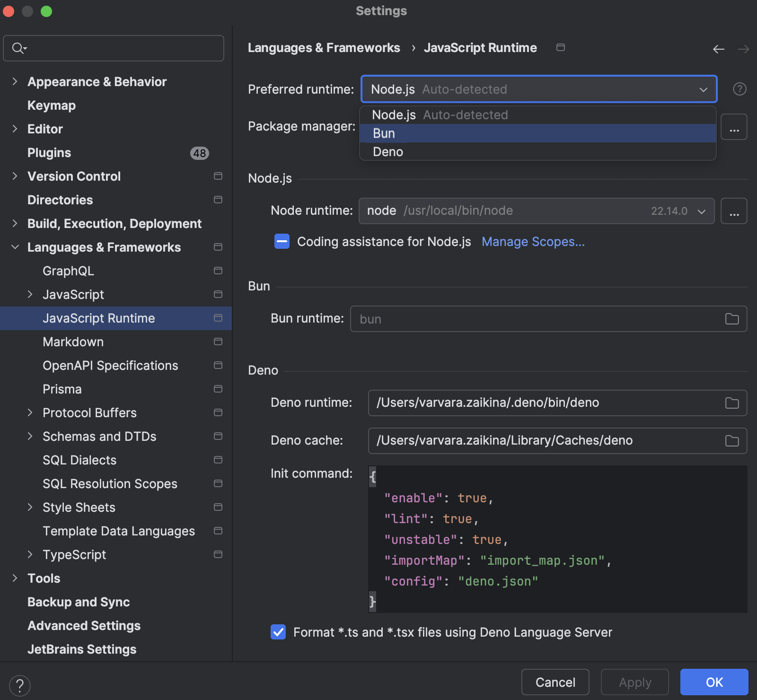Open folder browser for Deno runtime path
The height and width of the screenshot is (700, 757).
click(x=731, y=403)
